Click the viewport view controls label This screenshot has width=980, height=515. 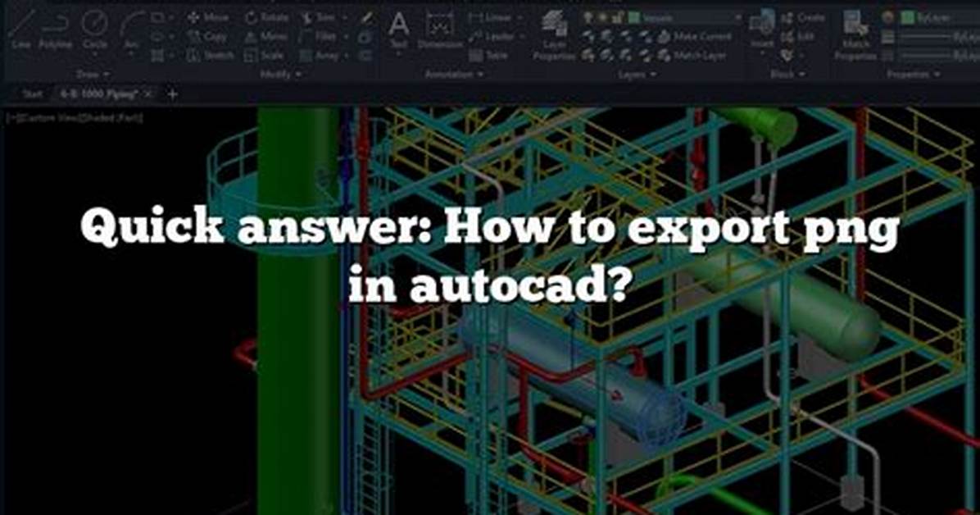tap(74, 117)
